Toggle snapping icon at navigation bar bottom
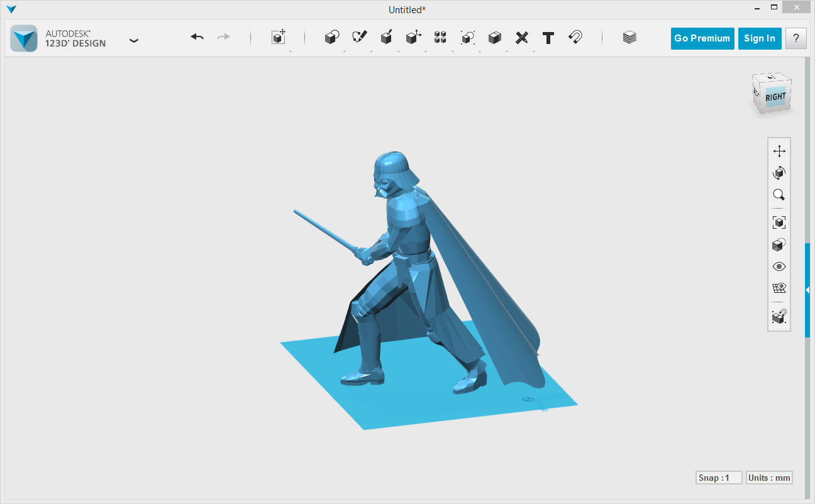 point(779,317)
